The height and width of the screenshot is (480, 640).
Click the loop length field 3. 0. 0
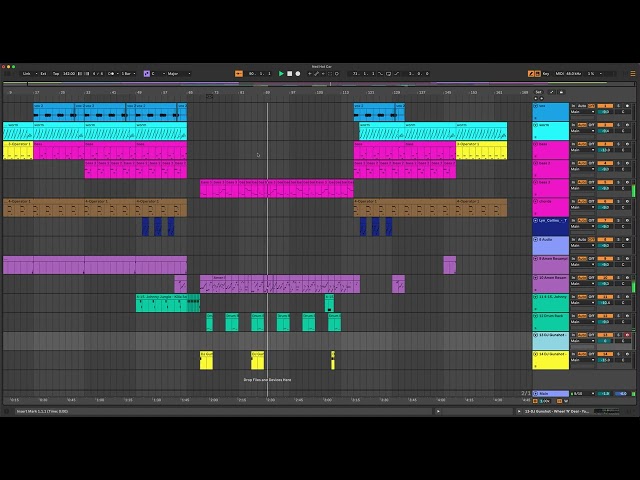point(419,73)
